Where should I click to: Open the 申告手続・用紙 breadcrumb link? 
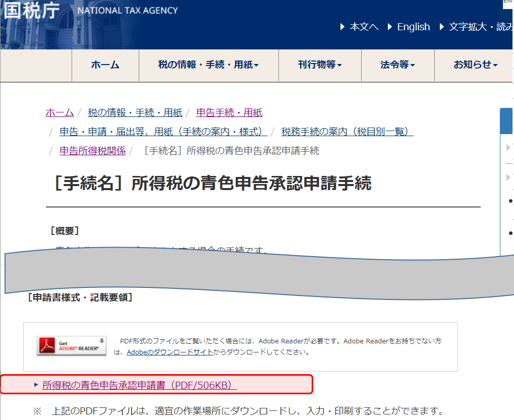(229, 112)
